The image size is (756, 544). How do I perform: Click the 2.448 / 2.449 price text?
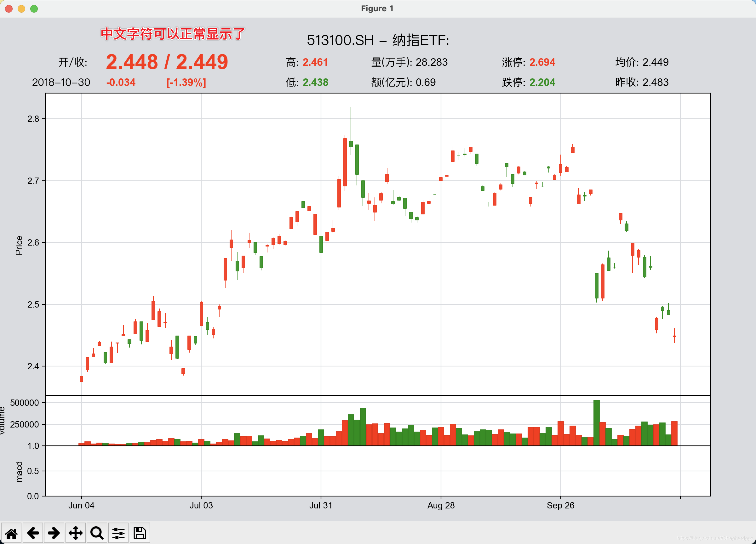pyautogui.click(x=167, y=62)
